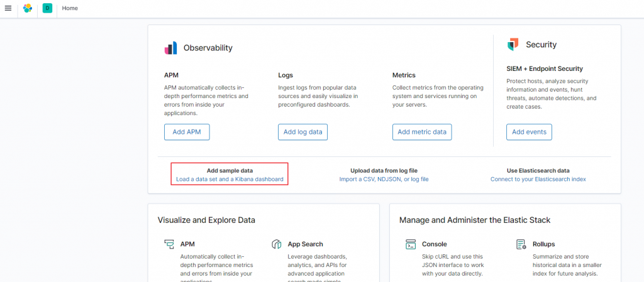Screen dimensions: 644x282
Task: Open the hamburger navigation menu
Action: pyautogui.click(x=8, y=8)
